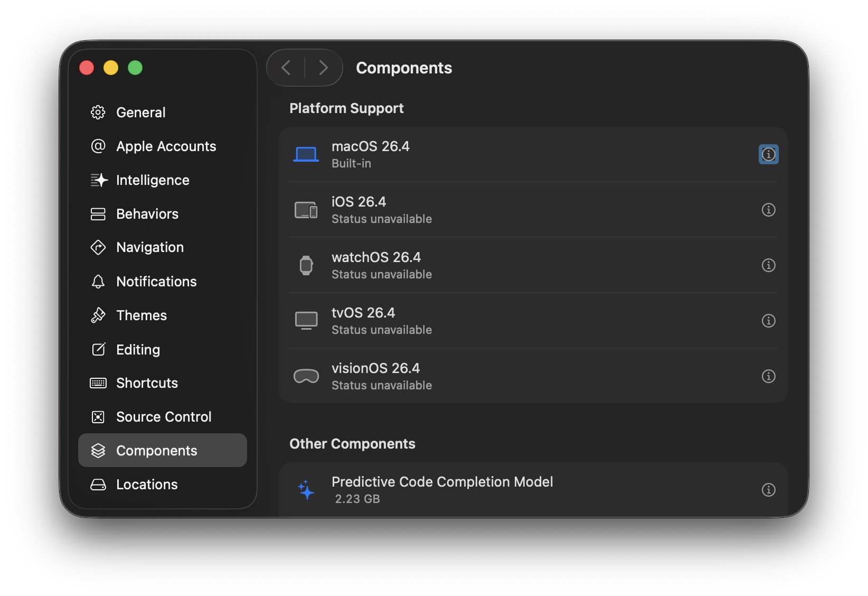This screenshot has width=868, height=596.
Task: Select Behaviors in the sidebar
Action: [x=163, y=214]
